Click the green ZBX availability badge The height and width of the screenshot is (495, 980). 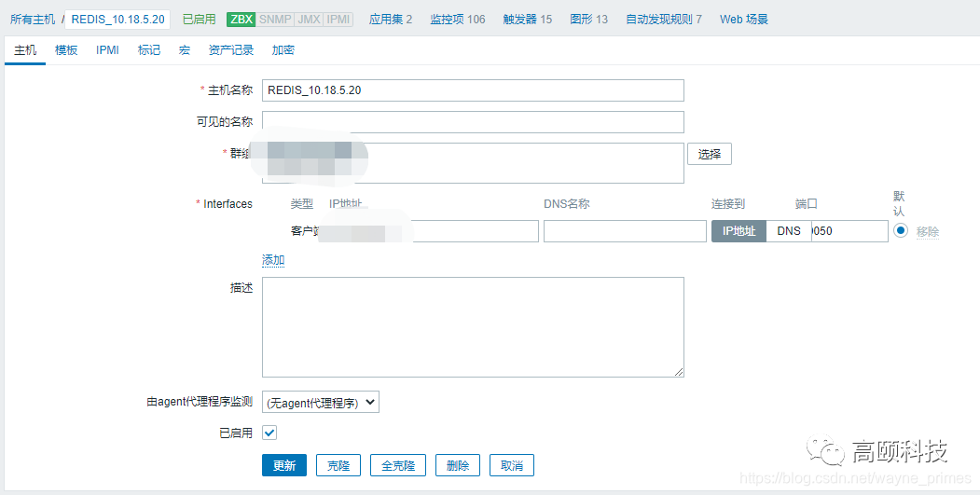242,20
